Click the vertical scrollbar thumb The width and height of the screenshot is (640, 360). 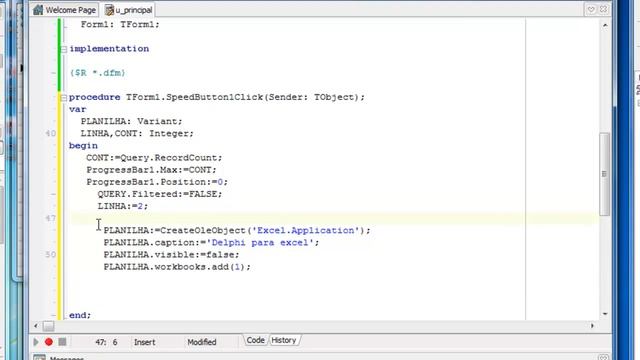604,174
